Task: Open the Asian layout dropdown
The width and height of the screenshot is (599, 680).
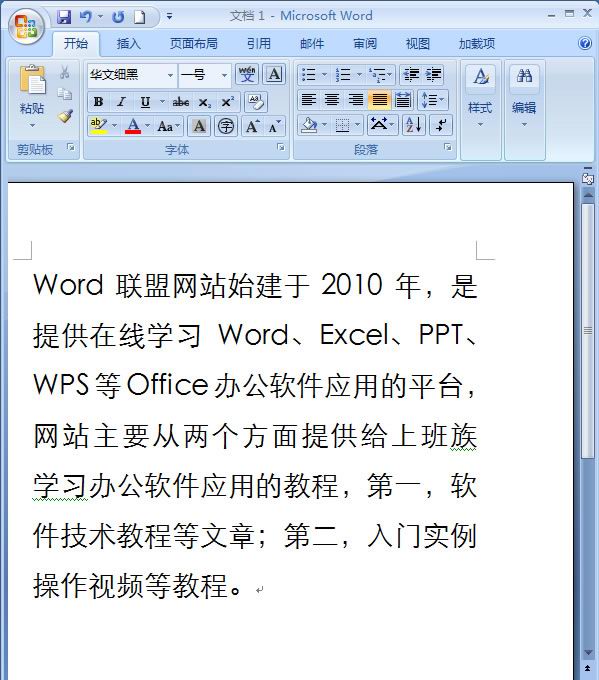Action: tap(382, 125)
